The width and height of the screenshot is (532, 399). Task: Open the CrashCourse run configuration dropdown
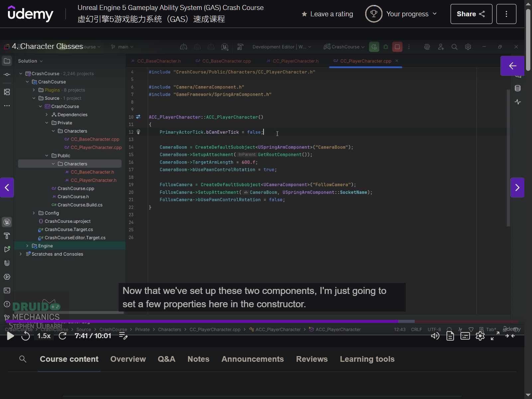point(344,47)
